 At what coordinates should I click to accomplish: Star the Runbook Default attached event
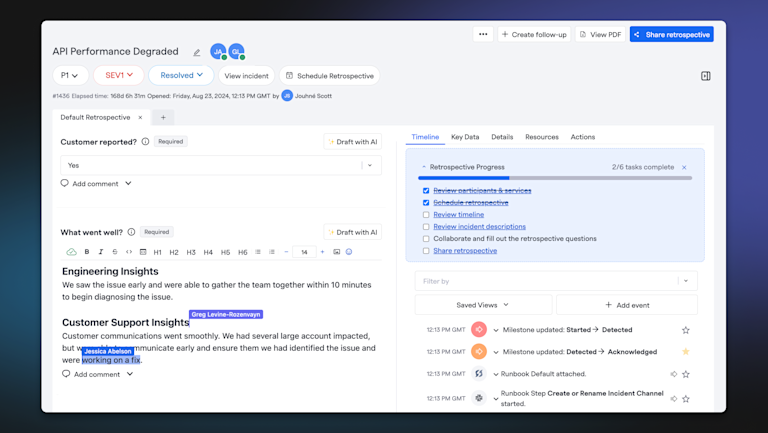click(686, 374)
